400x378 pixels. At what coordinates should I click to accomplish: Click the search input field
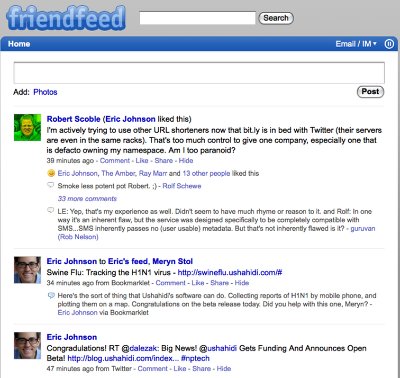pyautogui.click(x=198, y=18)
